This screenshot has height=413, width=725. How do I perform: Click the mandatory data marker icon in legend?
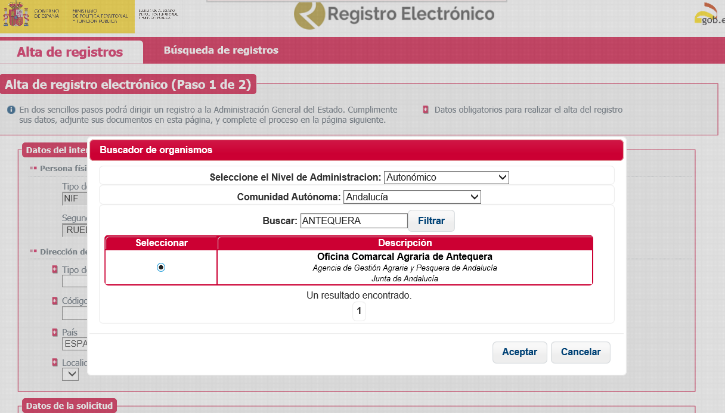(x=425, y=109)
